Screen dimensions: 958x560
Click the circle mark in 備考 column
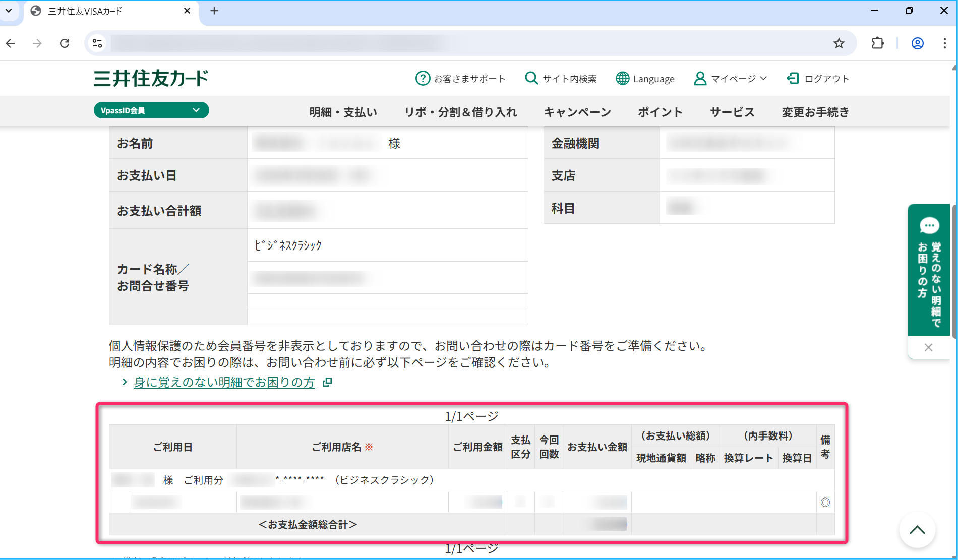click(x=825, y=502)
